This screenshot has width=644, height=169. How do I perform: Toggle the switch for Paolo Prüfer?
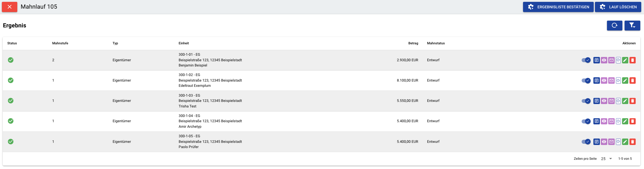point(586,142)
